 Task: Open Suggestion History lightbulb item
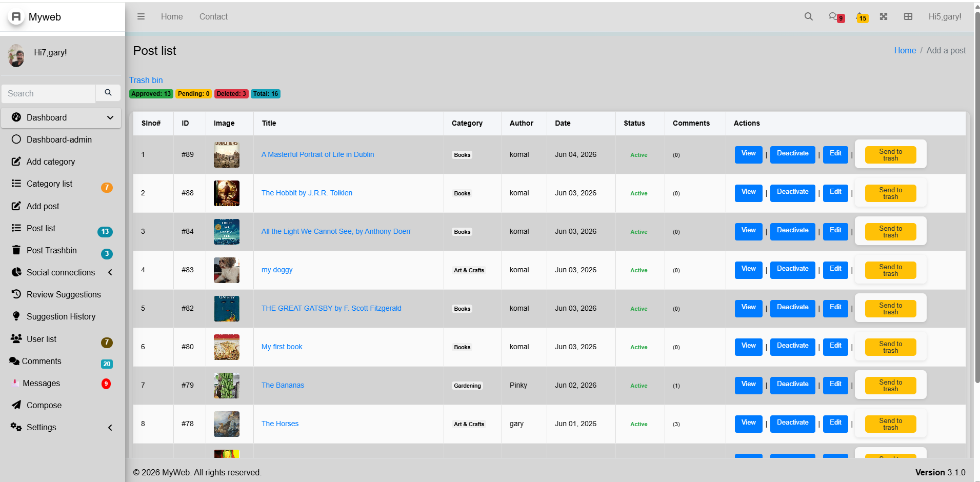point(62,316)
